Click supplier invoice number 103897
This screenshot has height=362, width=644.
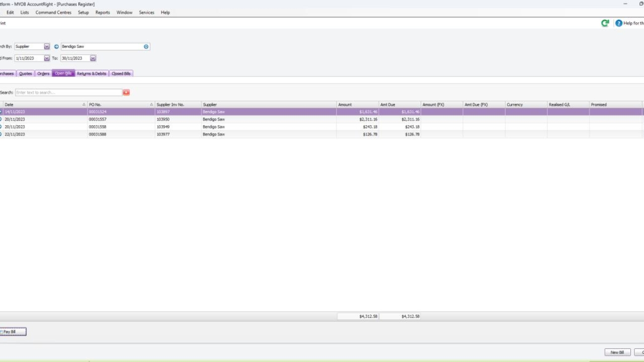click(163, 112)
